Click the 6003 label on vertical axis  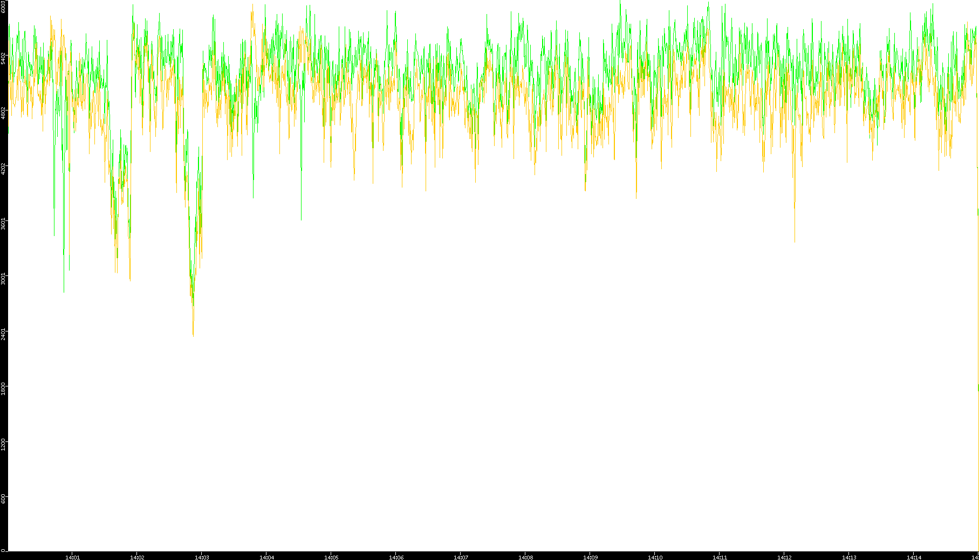4,6
